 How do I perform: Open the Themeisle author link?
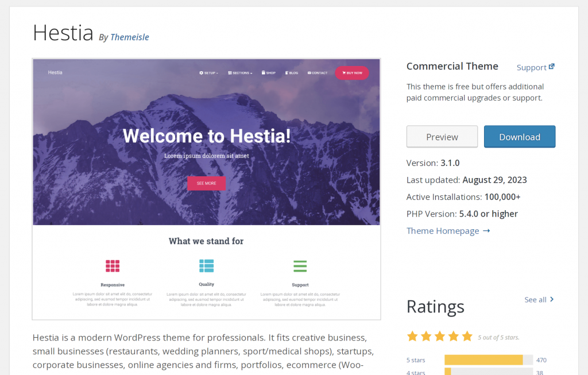pos(129,37)
